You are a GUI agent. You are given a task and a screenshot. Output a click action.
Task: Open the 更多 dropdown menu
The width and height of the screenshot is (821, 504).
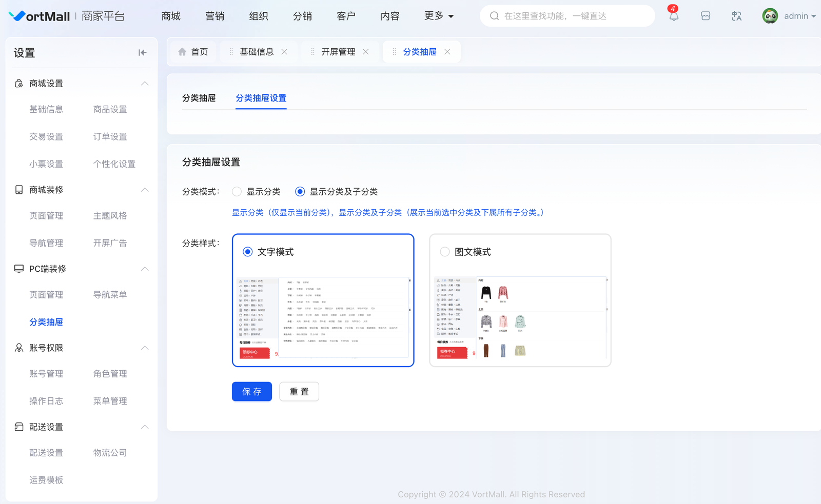point(439,16)
